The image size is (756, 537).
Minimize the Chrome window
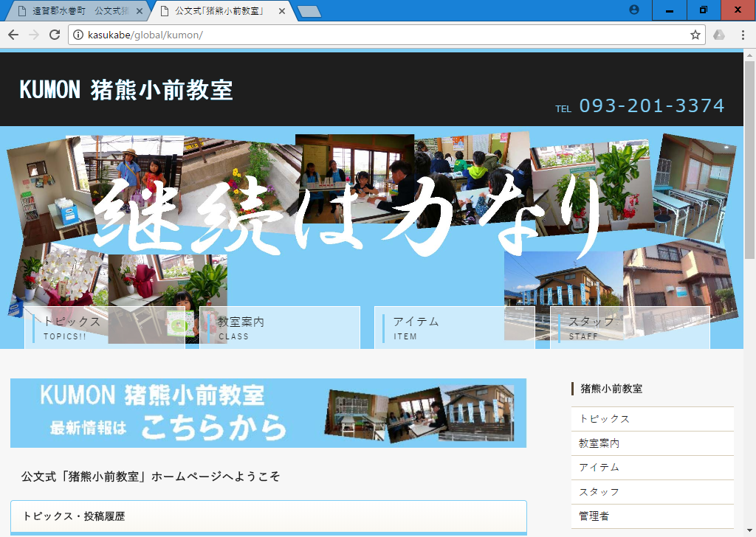click(669, 10)
